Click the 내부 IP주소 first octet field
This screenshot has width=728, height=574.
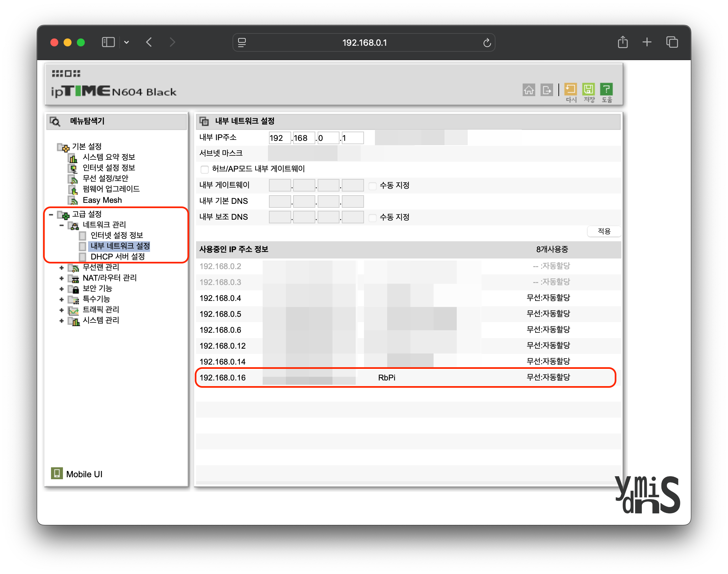tap(280, 138)
